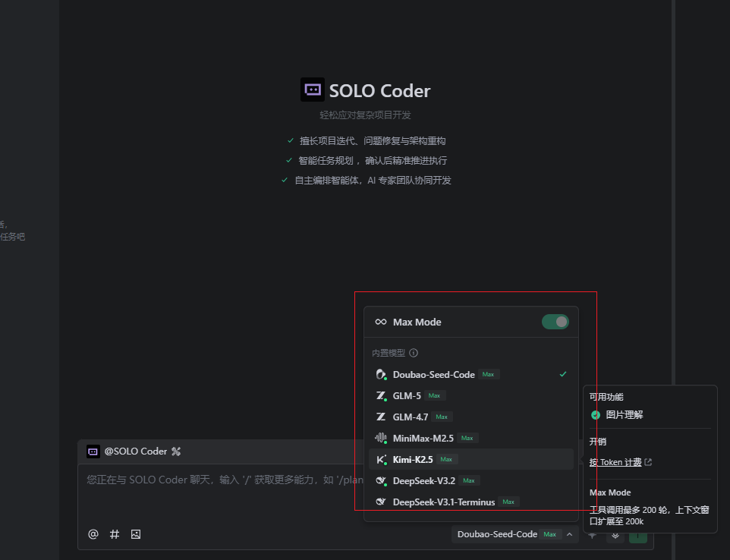Click the 轻松应对复杂项目开发 subtitle

(365, 115)
